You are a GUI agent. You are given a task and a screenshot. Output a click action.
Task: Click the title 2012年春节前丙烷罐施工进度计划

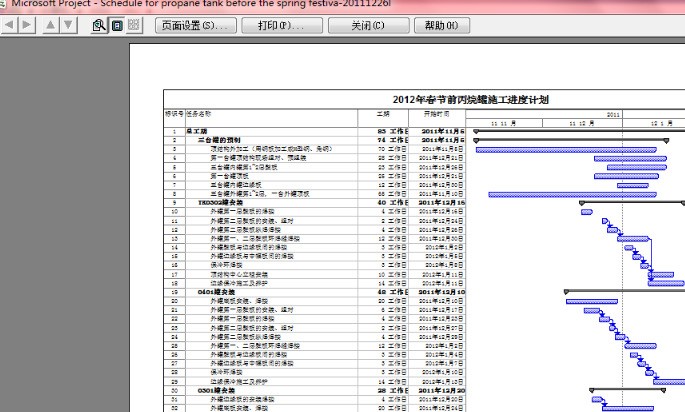coord(471,100)
